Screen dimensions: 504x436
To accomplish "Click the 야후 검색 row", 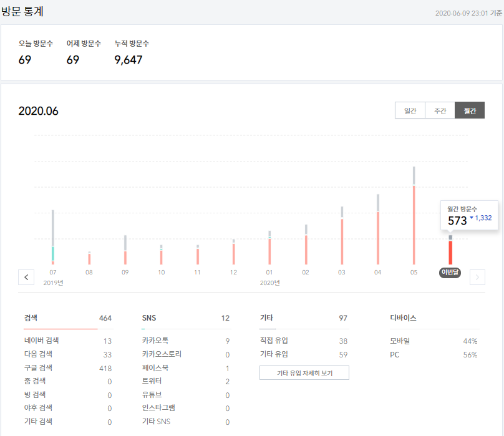I will click(68, 408).
